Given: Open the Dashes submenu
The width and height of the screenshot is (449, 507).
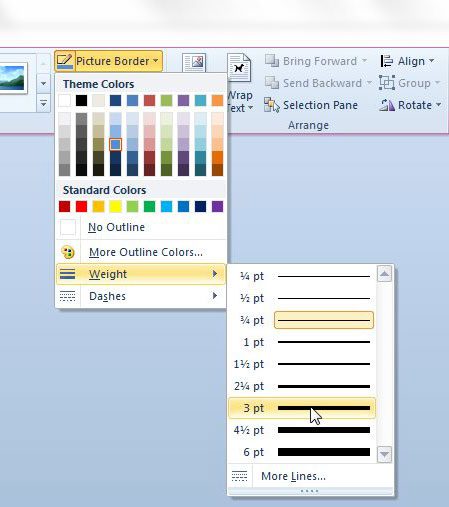Looking at the screenshot, I should pyautogui.click(x=141, y=296).
